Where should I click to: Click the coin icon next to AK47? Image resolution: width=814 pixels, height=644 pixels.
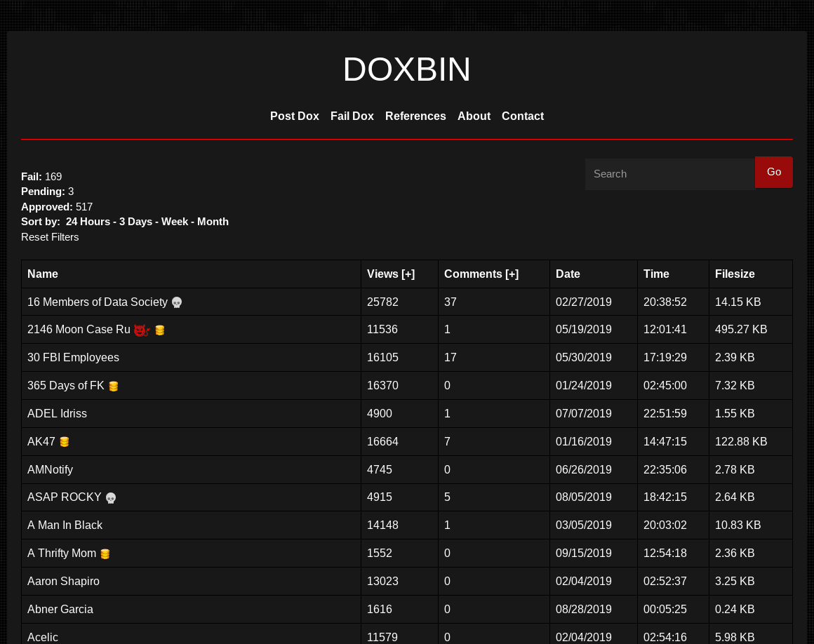[64, 441]
